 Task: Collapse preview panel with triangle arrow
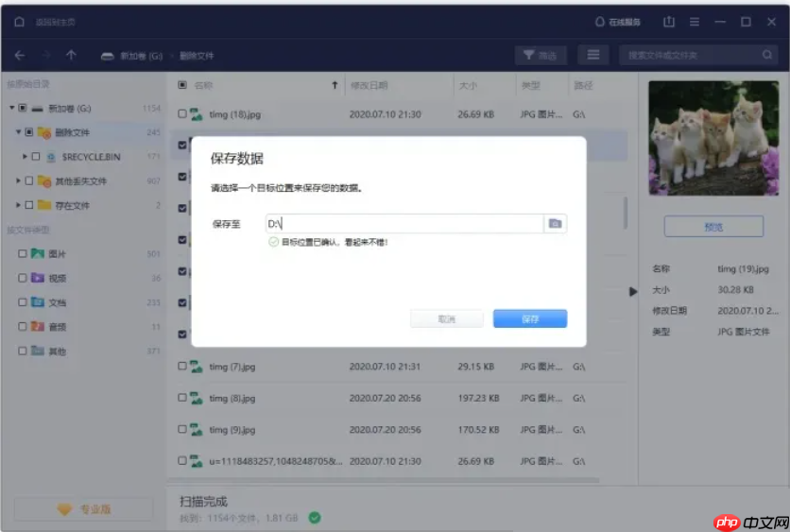(x=633, y=291)
